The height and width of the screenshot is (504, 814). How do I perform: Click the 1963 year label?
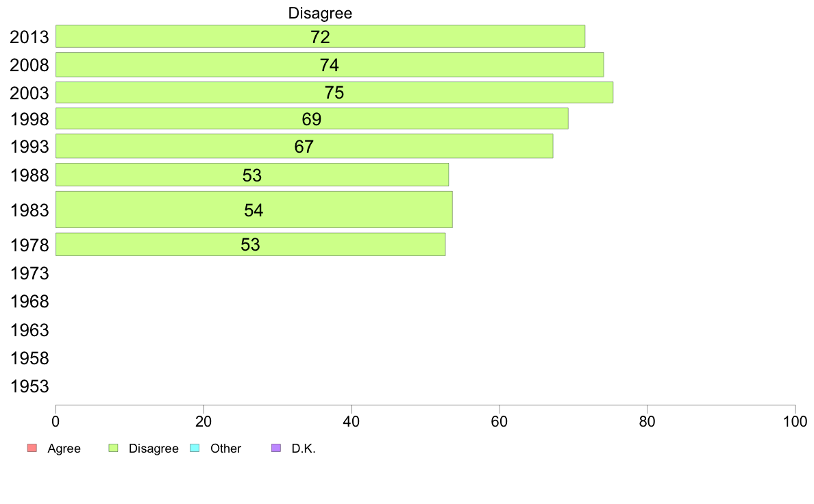point(29,330)
